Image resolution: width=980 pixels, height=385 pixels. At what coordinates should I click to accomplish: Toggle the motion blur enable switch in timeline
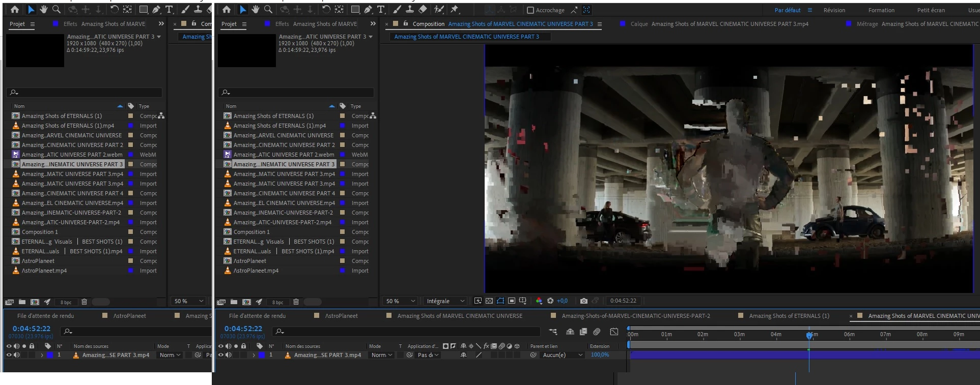[597, 332]
